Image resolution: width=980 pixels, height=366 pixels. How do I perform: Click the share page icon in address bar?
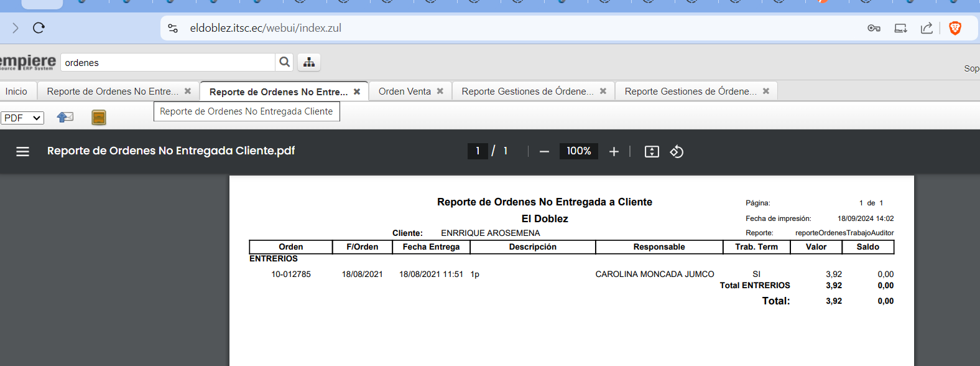(x=927, y=28)
